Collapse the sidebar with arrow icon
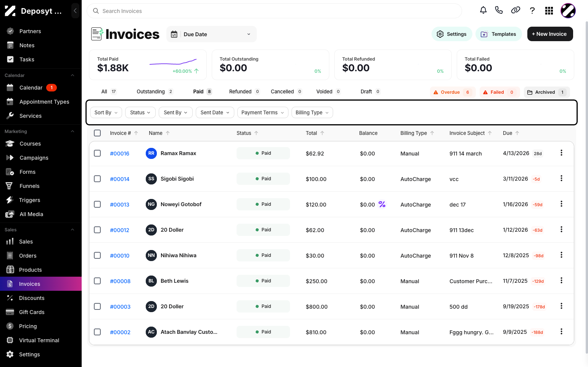This screenshot has width=588, height=367. click(75, 11)
